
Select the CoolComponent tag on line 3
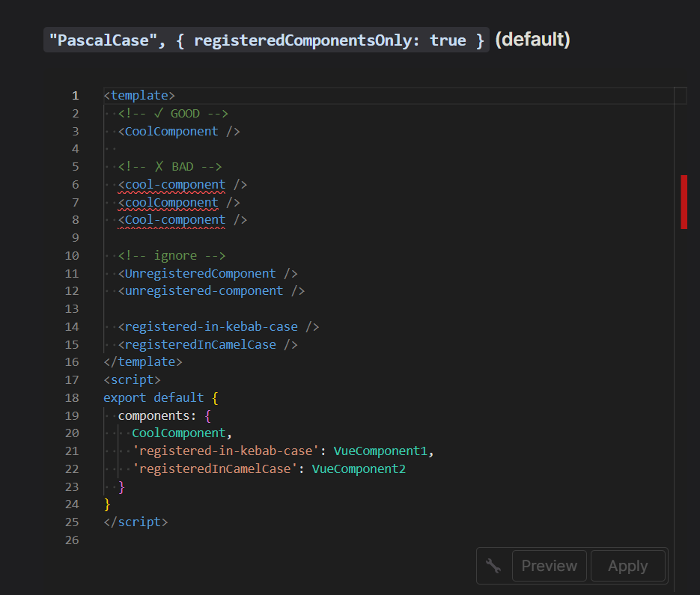coord(170,131)
